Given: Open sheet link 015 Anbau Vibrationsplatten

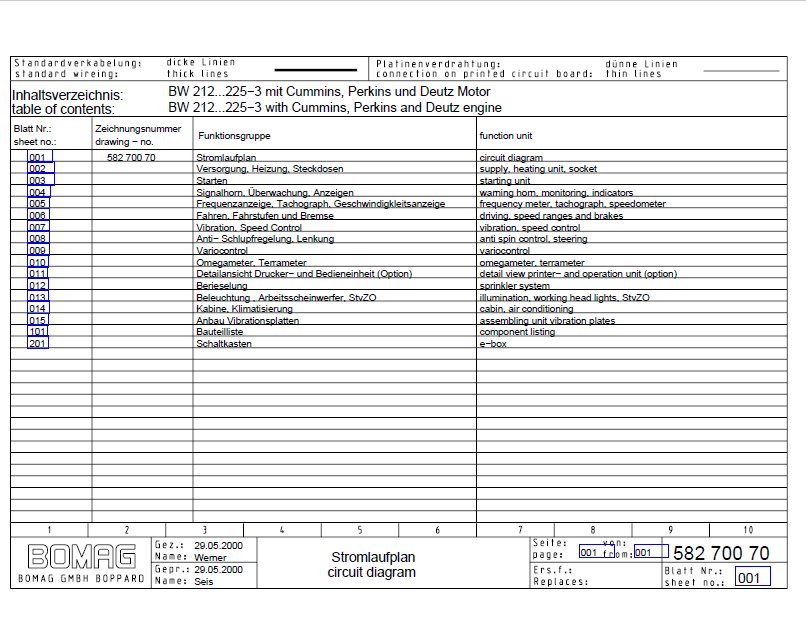Looking at the screenshot, I should coord(38,320).
